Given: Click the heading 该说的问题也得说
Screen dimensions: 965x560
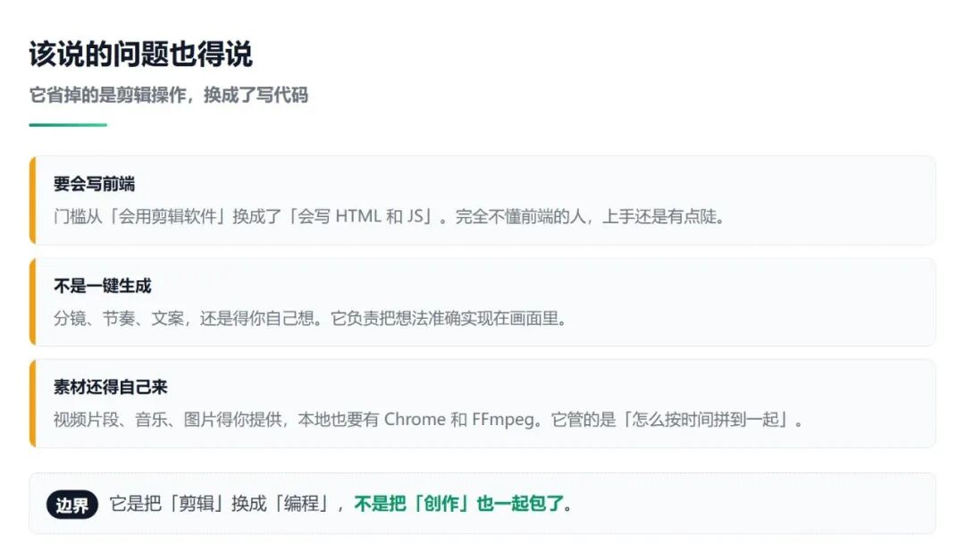Looking at the screenshot, I should tap(140, 54).
